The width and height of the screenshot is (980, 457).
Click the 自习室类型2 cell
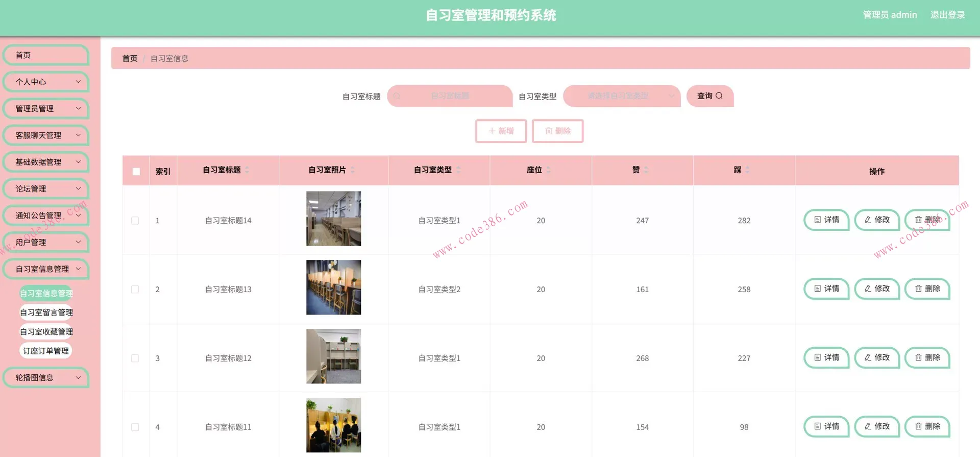(439, 290)
